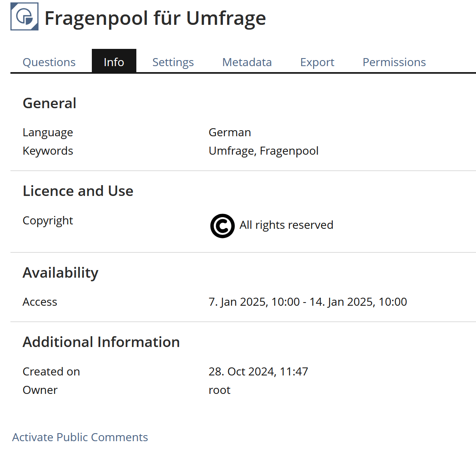View the Permissions tab
The height and width of the screenshot is (462, 476).
[394, 62]
